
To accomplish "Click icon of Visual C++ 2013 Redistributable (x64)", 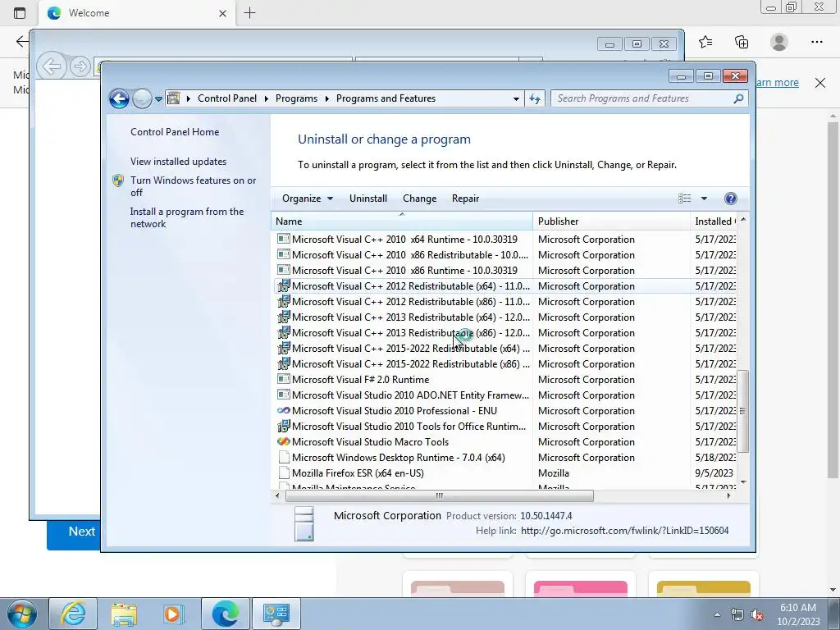I will (x=283, y=317).
